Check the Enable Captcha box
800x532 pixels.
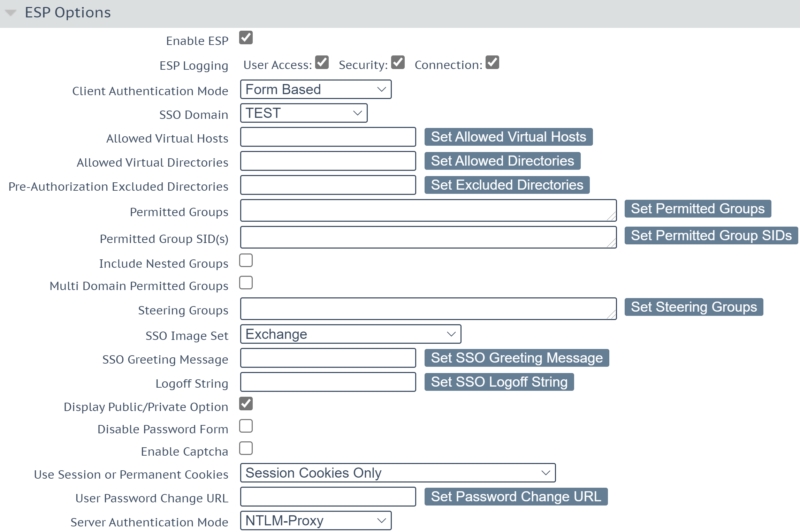pos(246,448)
